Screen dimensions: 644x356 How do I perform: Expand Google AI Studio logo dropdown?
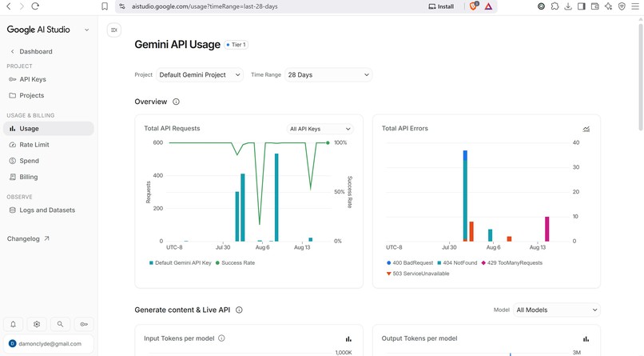click(86, 30)
